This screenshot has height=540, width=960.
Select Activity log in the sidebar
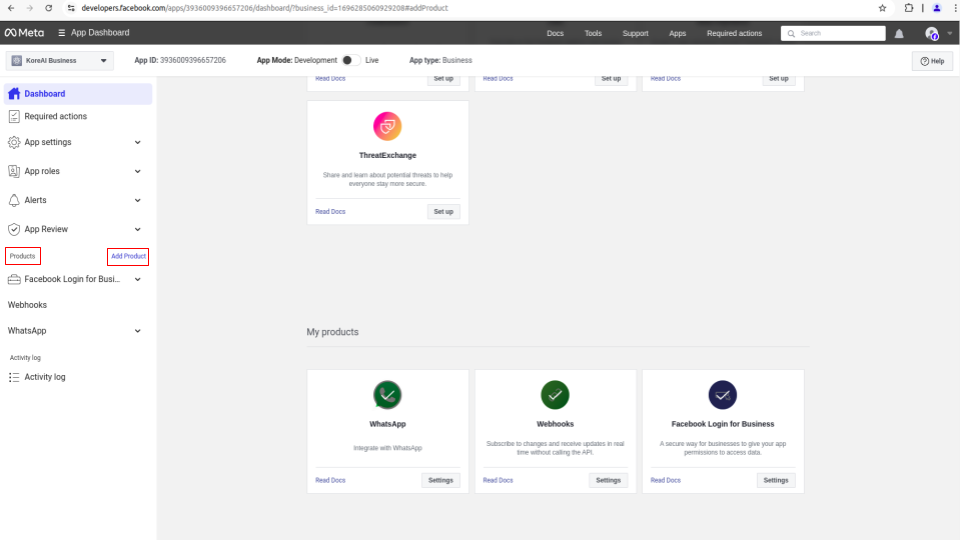[44, 377]
